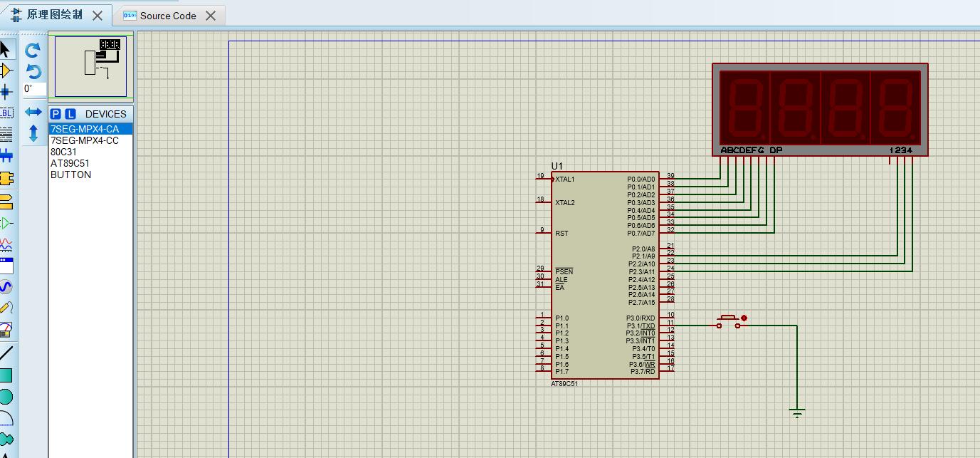
Task: Click the P3.7/RD pin label
Action: [x=643, y=372]
